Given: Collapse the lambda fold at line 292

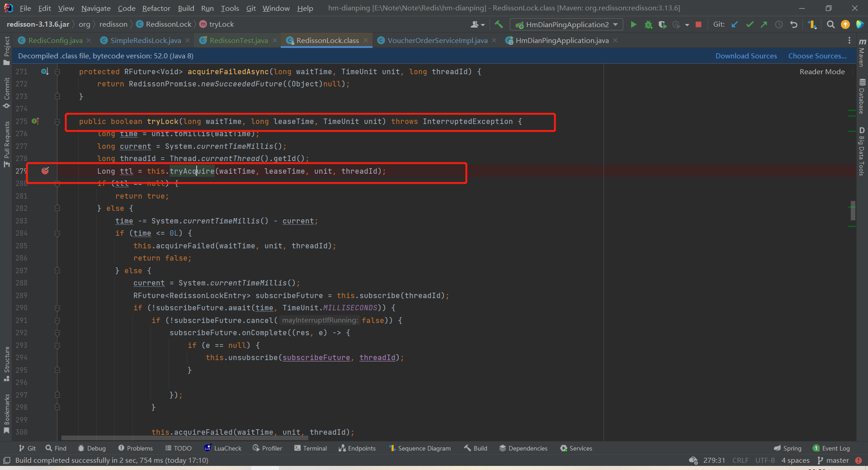Looking at the screenshot, I should (57, 333).
